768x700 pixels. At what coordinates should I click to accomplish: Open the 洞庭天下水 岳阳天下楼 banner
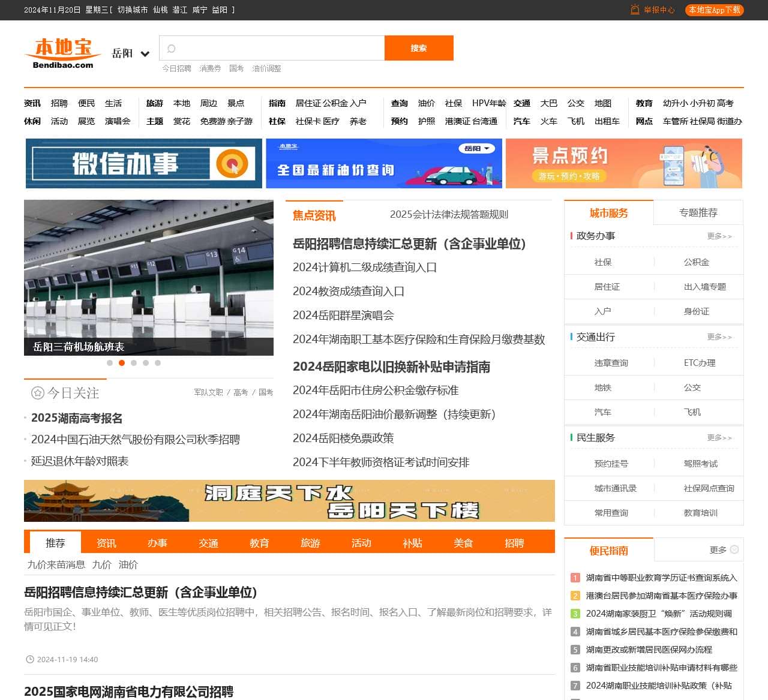click(289, 501)
